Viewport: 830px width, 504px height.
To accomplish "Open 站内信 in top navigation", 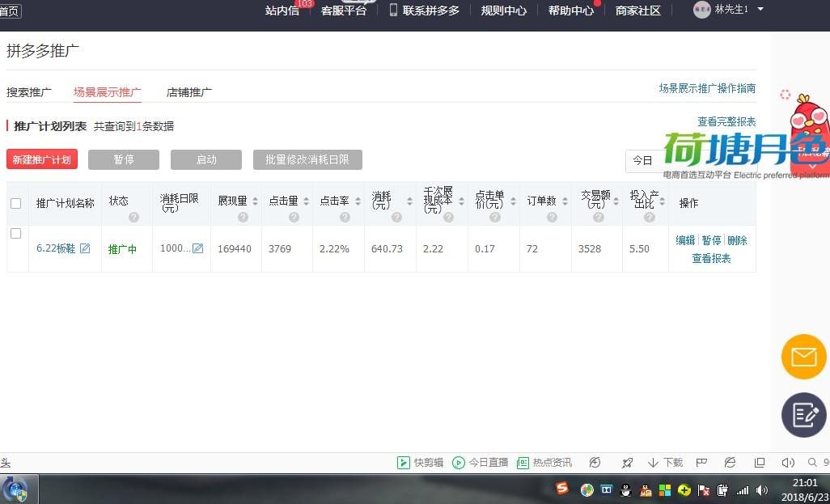I will click(282, 10).
